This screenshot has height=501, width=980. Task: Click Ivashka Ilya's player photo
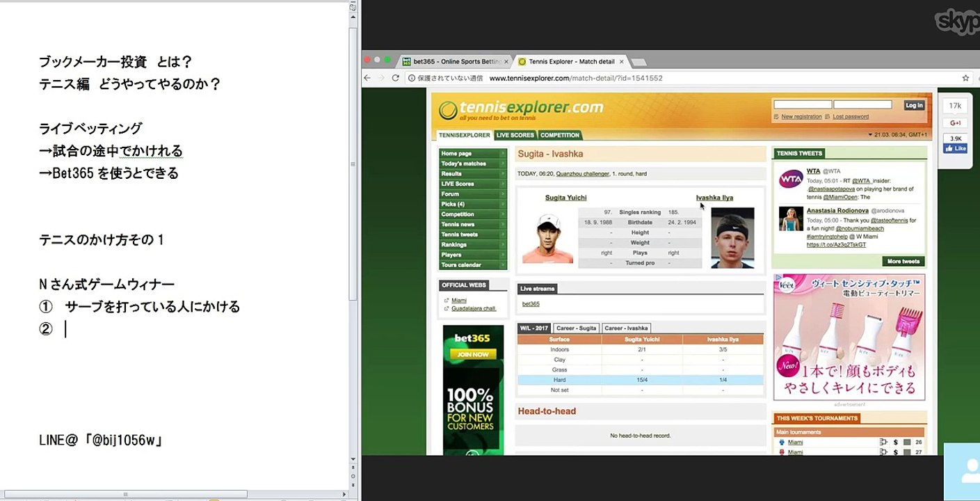732,237
